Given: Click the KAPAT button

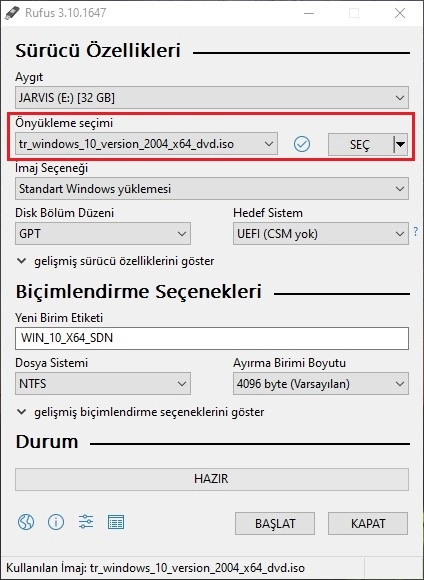Looking at the screenshot, I should 368,523.
